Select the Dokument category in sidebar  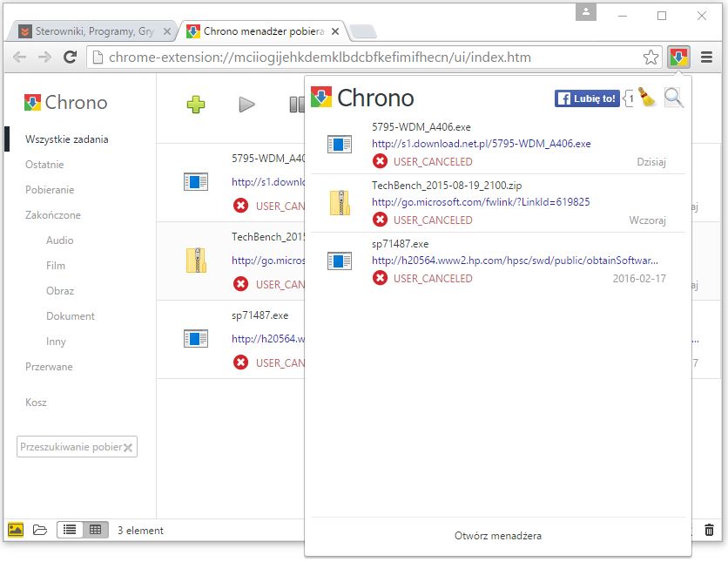point(71,316)
